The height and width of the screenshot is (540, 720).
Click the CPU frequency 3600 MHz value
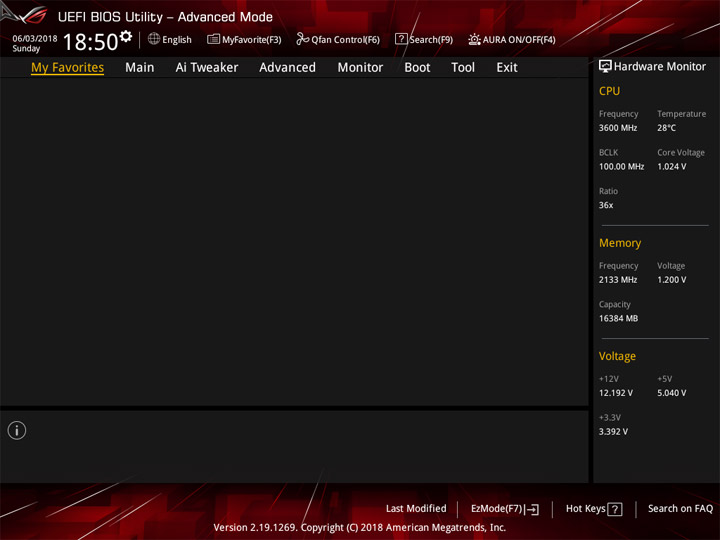(x=618, y=128)
